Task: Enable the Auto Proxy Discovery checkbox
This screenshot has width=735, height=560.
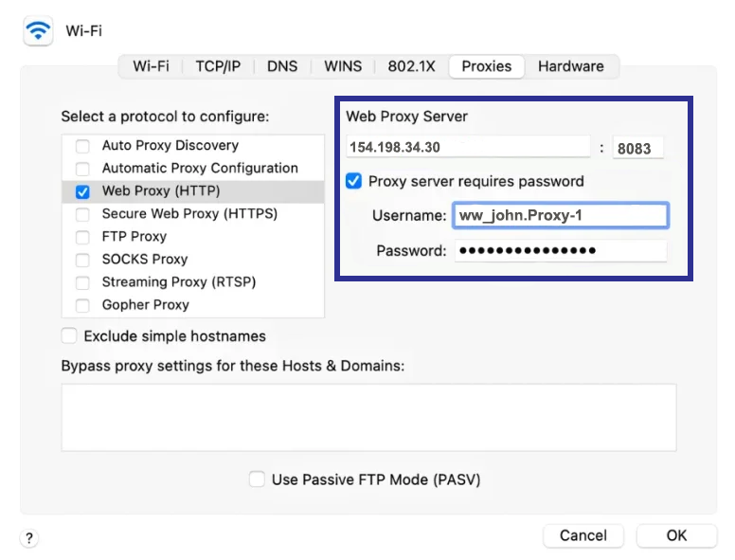Action: (x=82, y=146)
